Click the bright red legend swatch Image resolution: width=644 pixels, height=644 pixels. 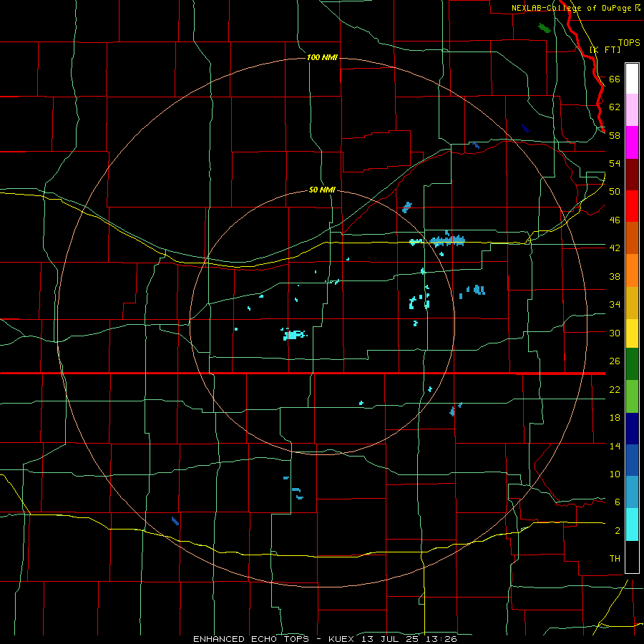[x=632, y=206]
